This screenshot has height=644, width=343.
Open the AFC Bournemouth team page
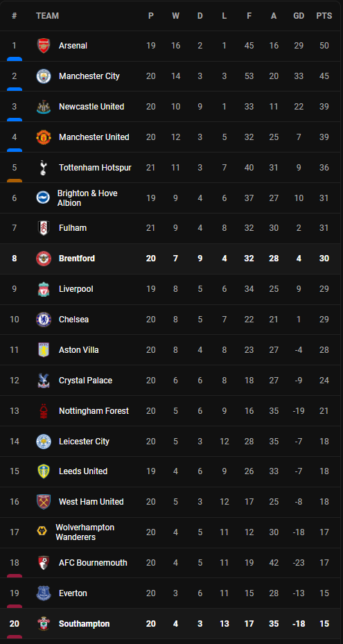pyautogui.click(x=93, y=563)
